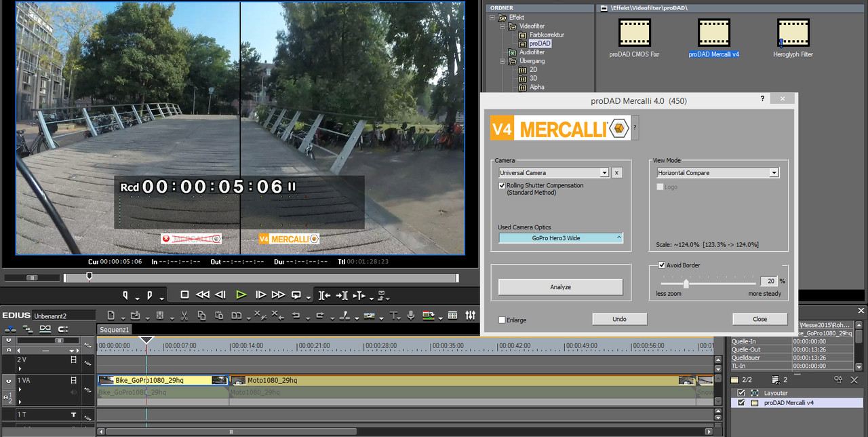
Task: Delete filter with the X icon in info palette
Action: (854, 381)
